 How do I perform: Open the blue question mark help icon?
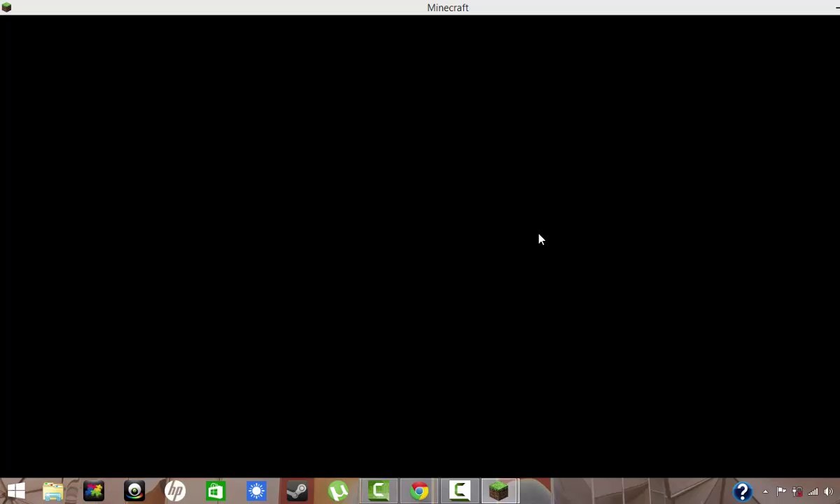point(742,491)
